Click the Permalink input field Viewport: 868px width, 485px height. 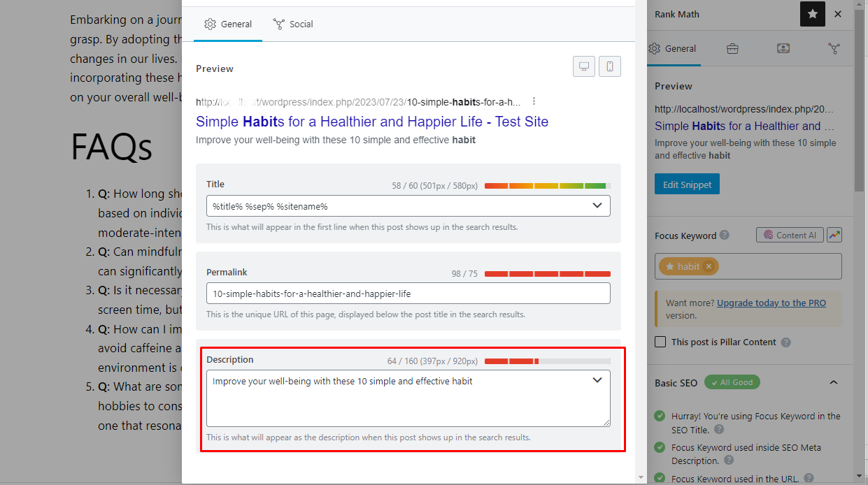408,294
